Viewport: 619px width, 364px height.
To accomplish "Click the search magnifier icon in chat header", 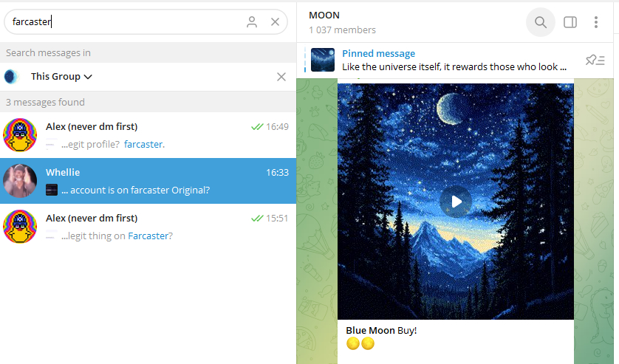I will (541, 22).
